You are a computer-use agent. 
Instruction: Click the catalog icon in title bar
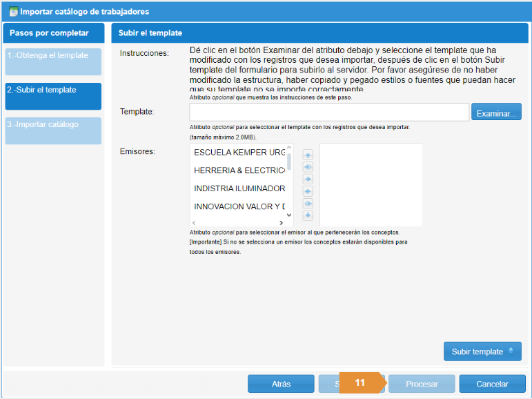[13, 12]
